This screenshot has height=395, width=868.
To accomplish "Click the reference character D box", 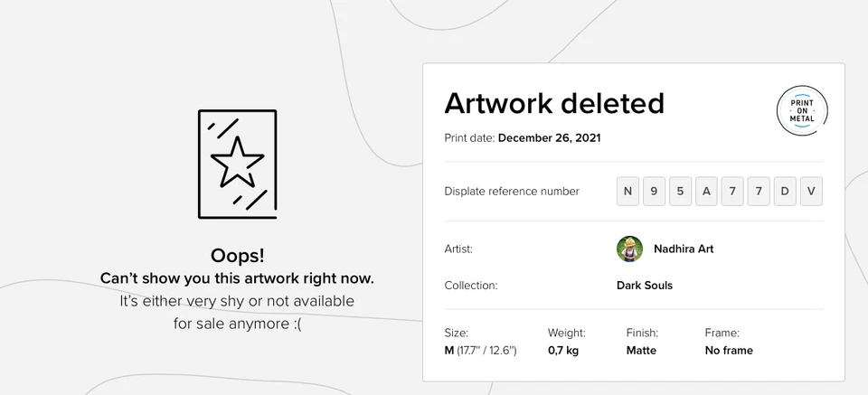I will tap(785, 192).
